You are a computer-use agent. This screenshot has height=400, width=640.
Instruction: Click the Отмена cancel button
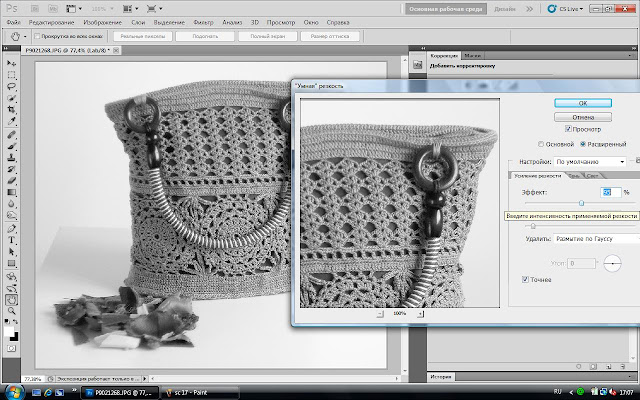point(582,116)
